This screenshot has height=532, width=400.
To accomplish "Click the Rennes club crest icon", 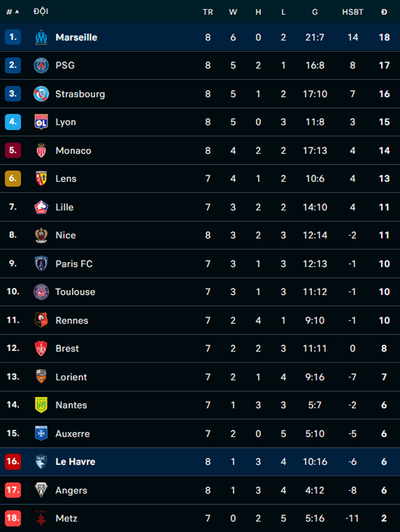I will [41, 320].
